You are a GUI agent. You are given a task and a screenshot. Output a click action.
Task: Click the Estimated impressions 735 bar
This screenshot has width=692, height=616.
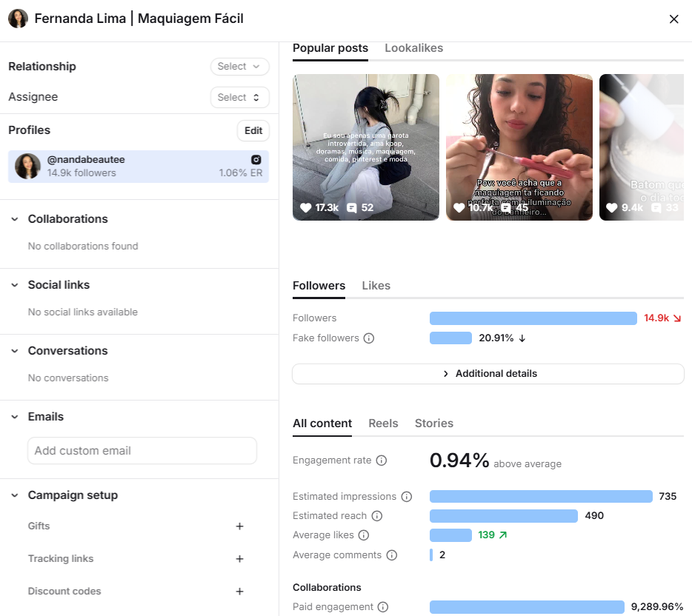[541, 497]
